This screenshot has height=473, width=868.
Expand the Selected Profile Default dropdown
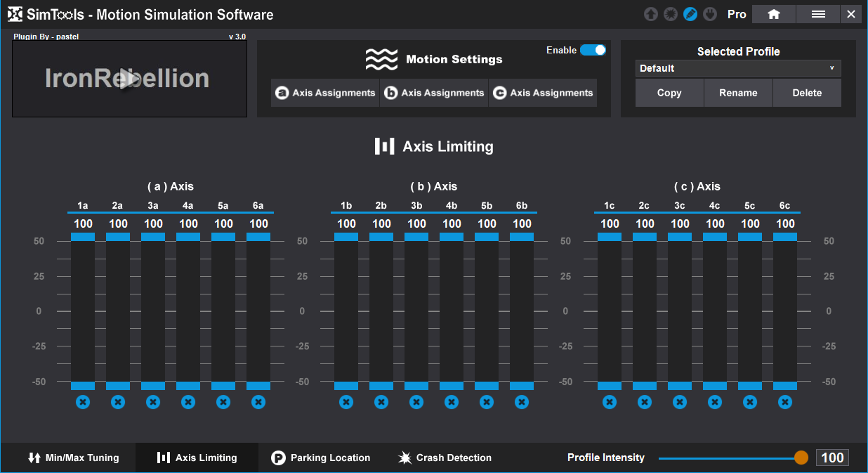click(738, 68)
